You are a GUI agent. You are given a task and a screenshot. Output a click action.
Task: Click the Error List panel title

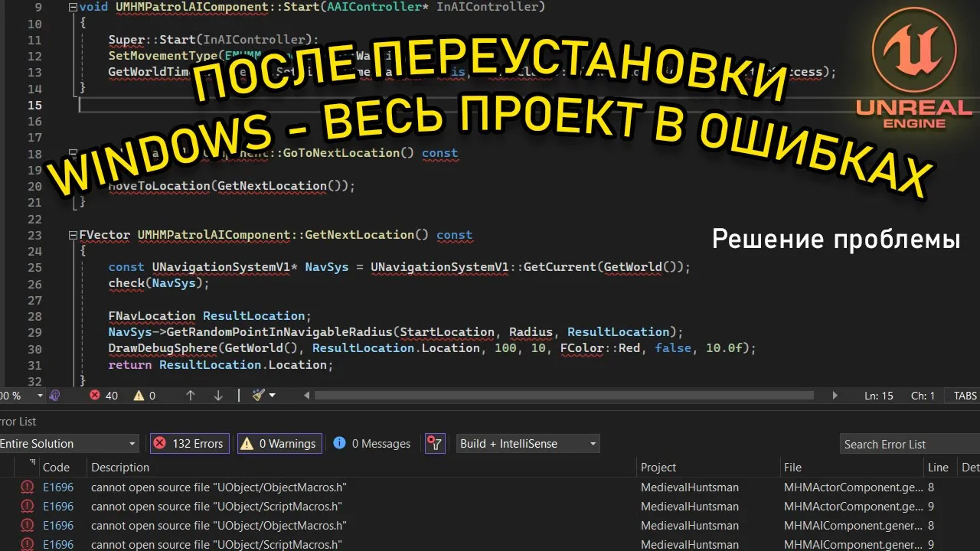(18, 422)
